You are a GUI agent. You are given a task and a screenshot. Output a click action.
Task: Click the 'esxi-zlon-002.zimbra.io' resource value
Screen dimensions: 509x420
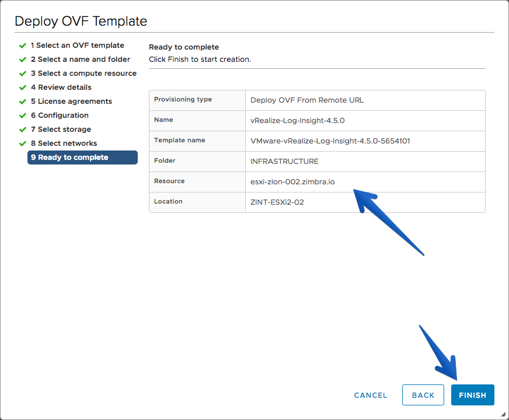click(292, 182)
